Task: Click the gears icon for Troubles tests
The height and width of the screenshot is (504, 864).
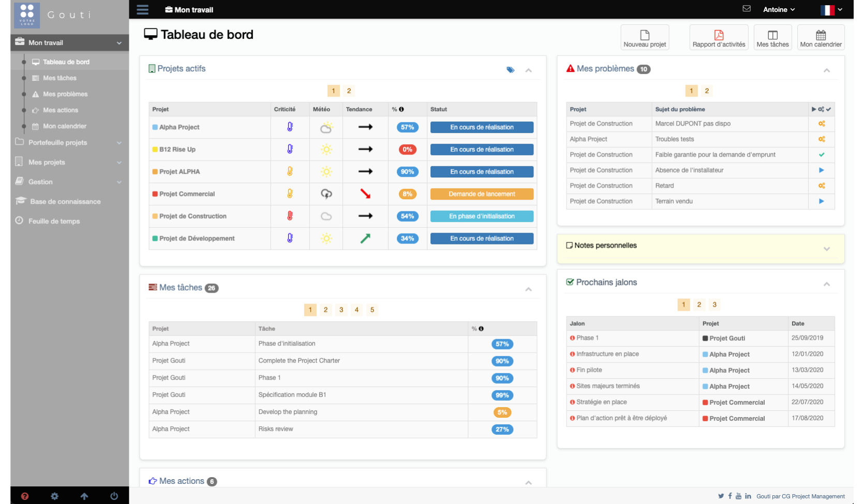Action: click(821, 139)
